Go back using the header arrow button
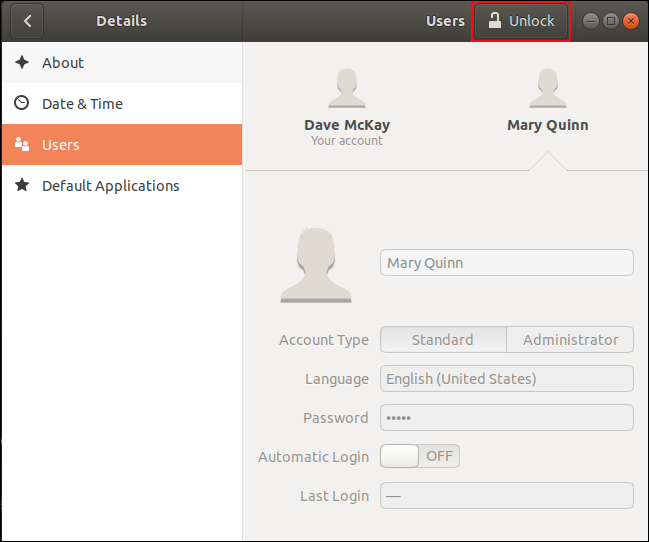This screenshot has width=649, height=542. pos(27,21)
